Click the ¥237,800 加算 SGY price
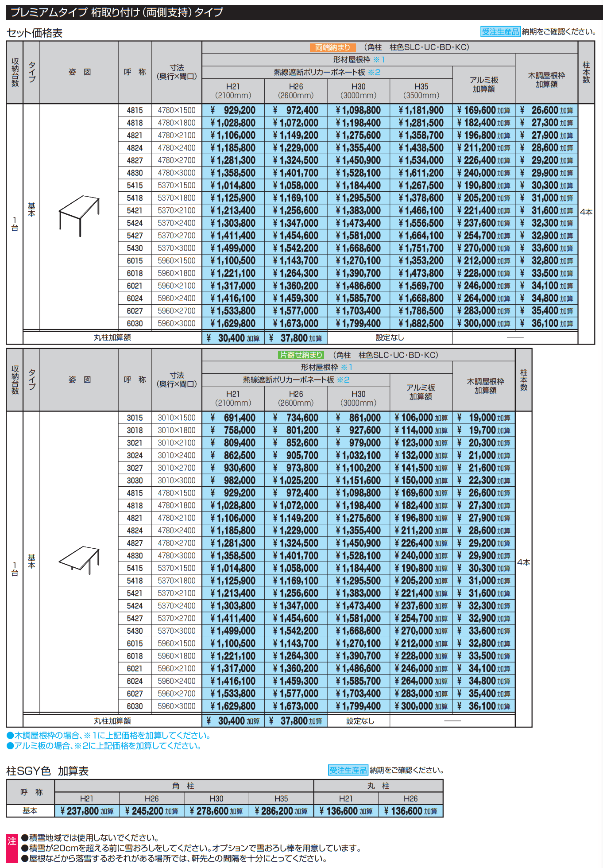Screen dimensions: 603x868 (87, 811)
